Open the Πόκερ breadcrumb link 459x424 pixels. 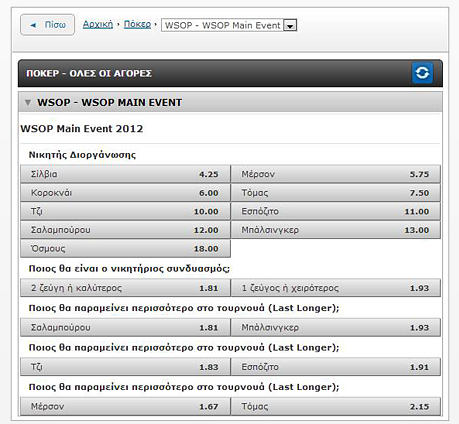(137, 24)
